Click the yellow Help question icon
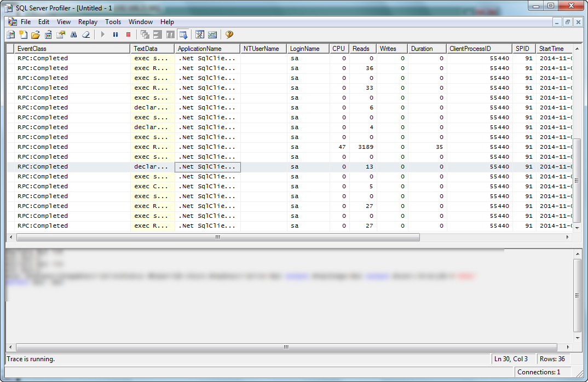Screen dimensions: 588x382 coord(229,34)
